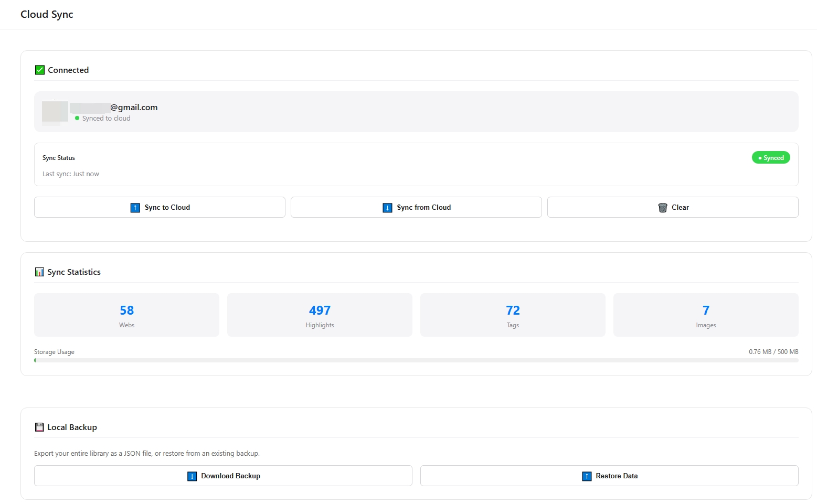This screenshot has height=504, width=817.
Task: Click the Export your entire library description text
Action: 147,454
